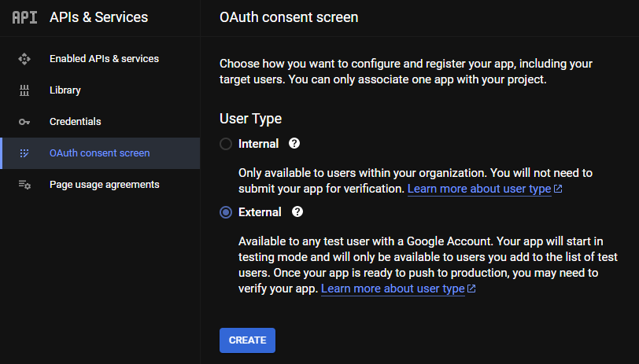Click the Library grid icon
The height and width of the screenshot is (364, 639).
click(24, 90)
